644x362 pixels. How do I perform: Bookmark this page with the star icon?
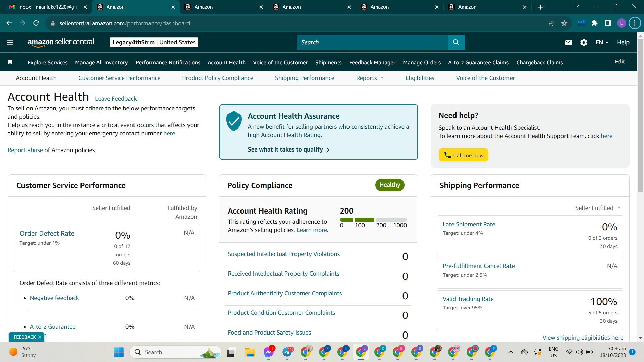(564, 23)
